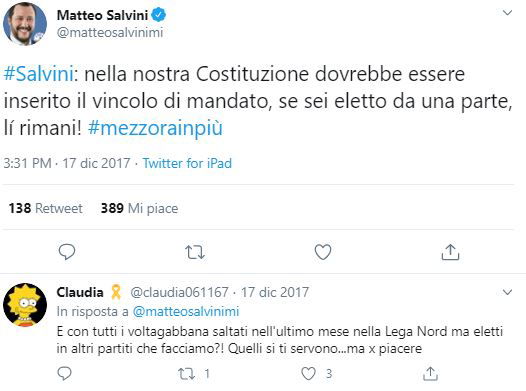Screen dimensions: 526x391
Task: Open the #Salvini hashtag
Action: [x=39, y=74]
